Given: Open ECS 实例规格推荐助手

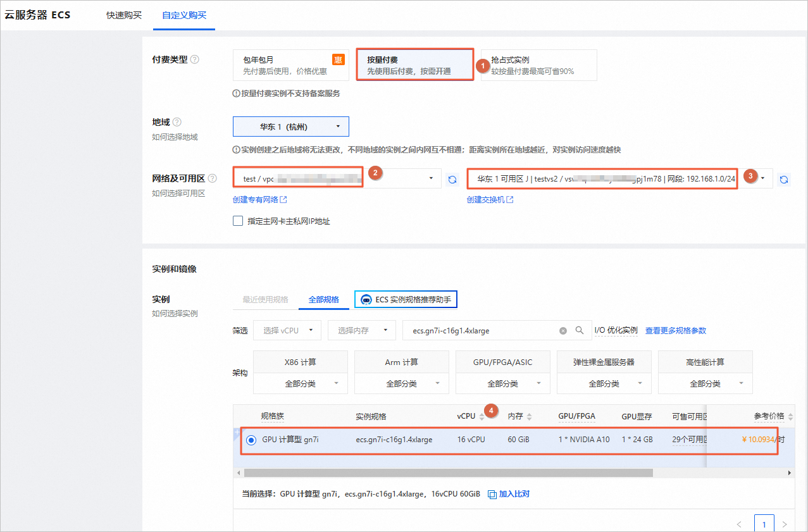Looking at the screenshot, I should pos(406,299).
